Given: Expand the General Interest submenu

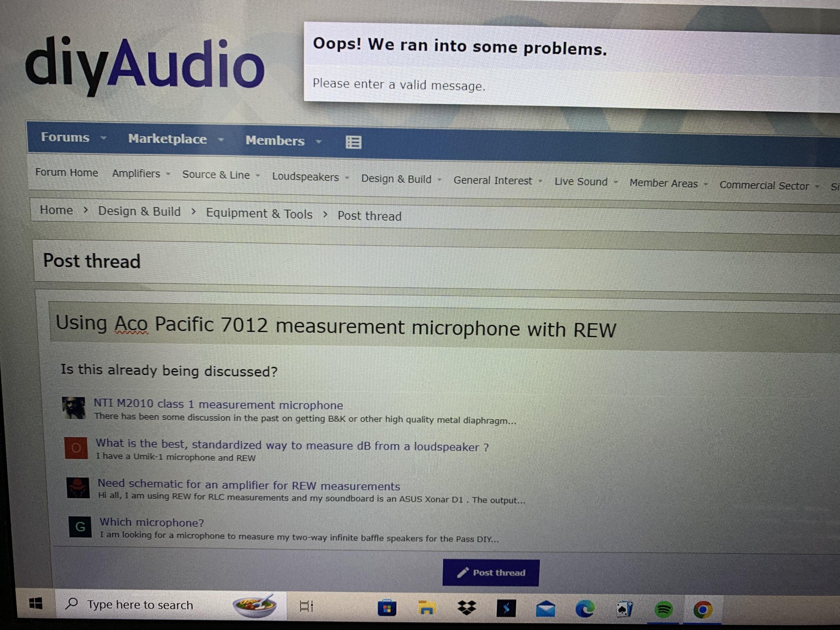Looking at the screenshot, I should [x=540, y=181].
